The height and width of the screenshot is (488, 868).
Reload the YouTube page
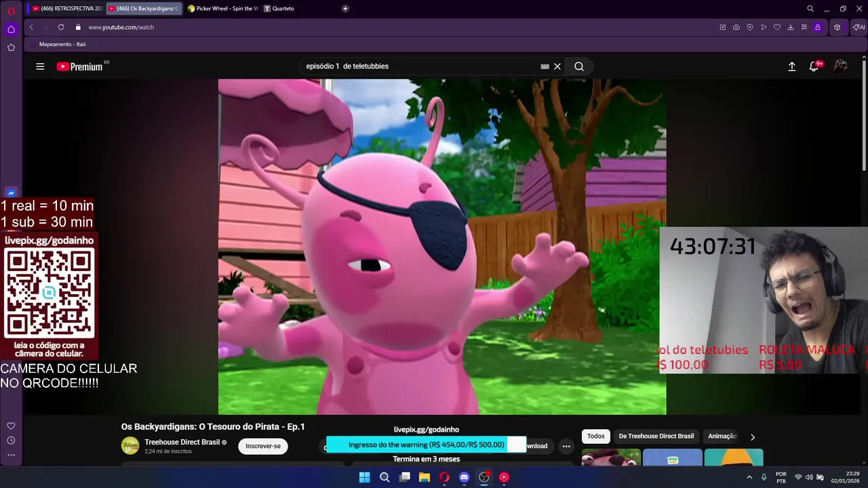[x=61, y=27]
